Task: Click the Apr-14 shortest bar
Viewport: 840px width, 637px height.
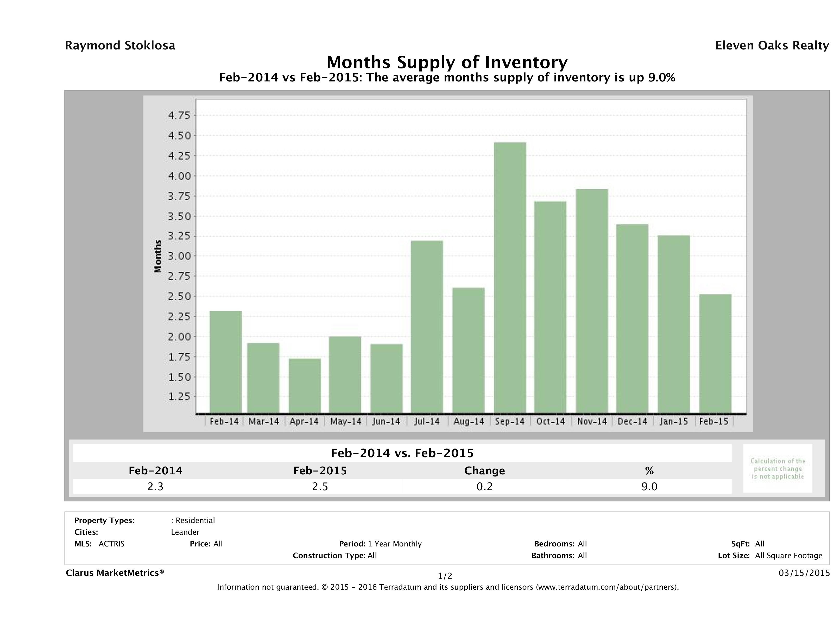Action: point(305,385)
